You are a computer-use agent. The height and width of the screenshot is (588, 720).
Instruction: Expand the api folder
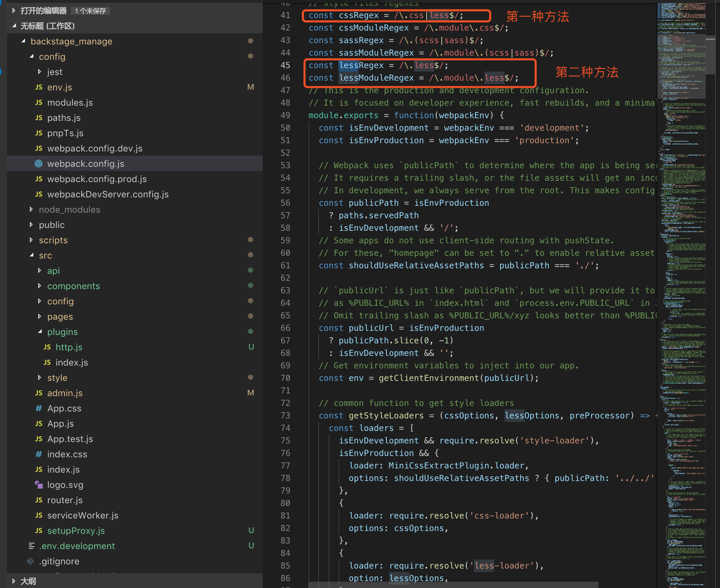pos(39,270)
